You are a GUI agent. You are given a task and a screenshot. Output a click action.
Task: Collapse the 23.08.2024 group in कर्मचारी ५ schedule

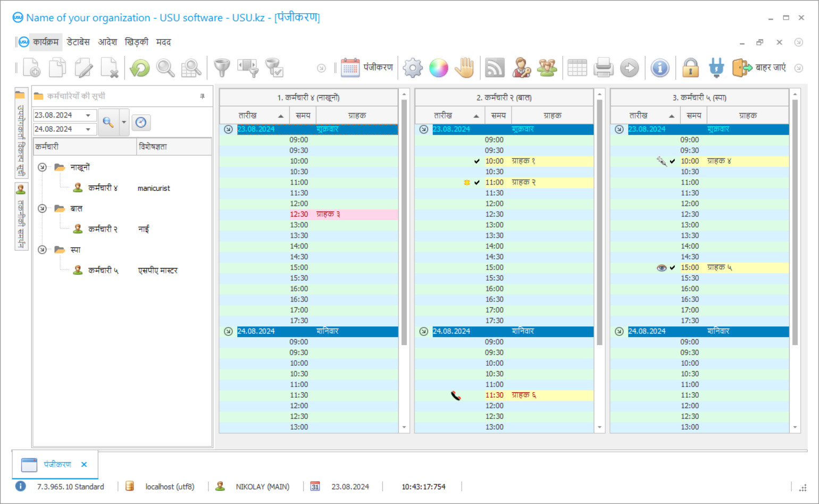620,129
